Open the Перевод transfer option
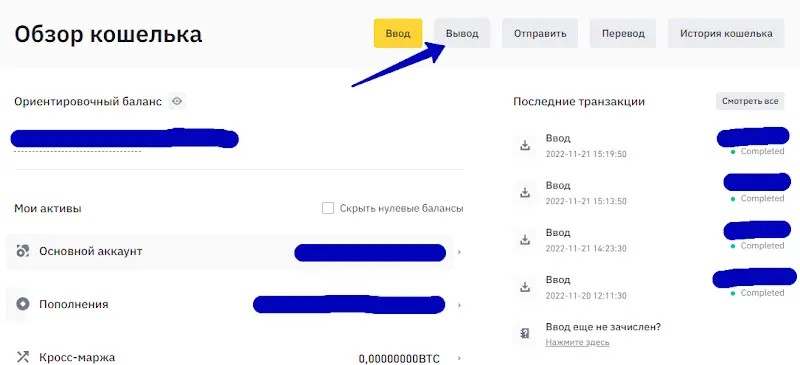This screenshot has height=365, width=800. 623,33
